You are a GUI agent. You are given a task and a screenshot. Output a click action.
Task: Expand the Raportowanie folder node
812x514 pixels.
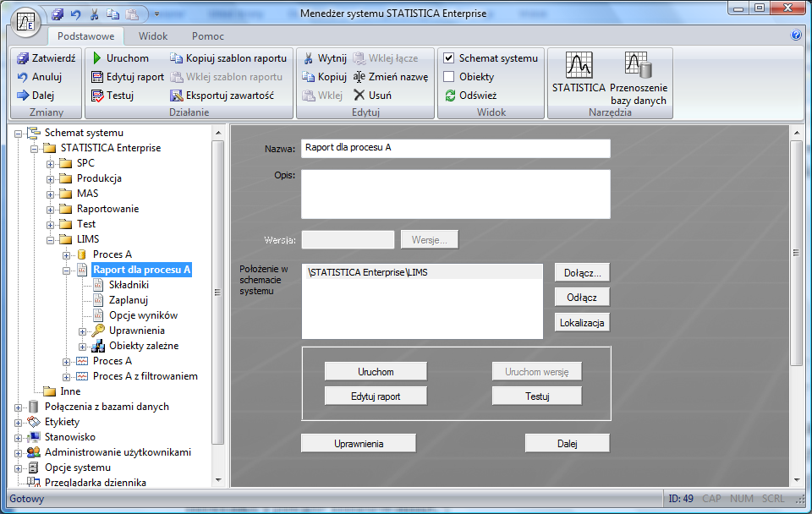click(x=50, y=211)
